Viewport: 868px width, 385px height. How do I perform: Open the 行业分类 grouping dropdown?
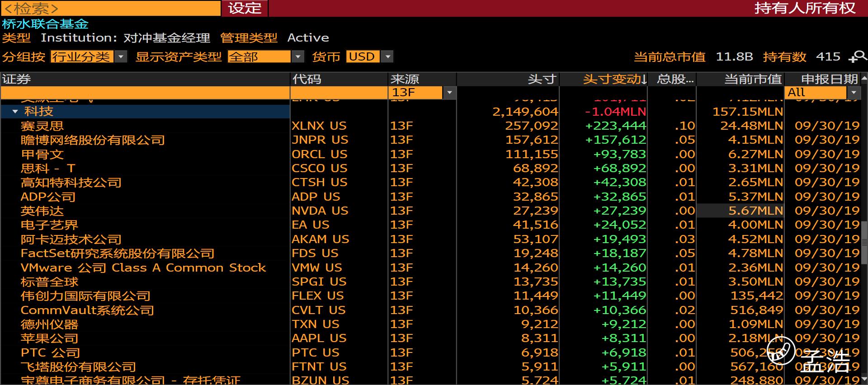(121, 56)
